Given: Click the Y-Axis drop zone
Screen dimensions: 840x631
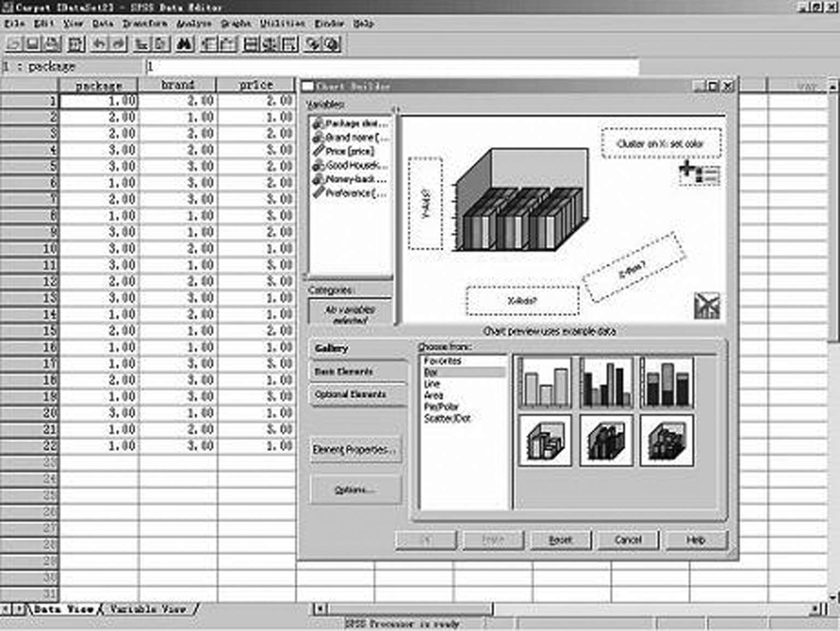Looking at the screenshot, I should pyautogui.click(x=425, y=204).
